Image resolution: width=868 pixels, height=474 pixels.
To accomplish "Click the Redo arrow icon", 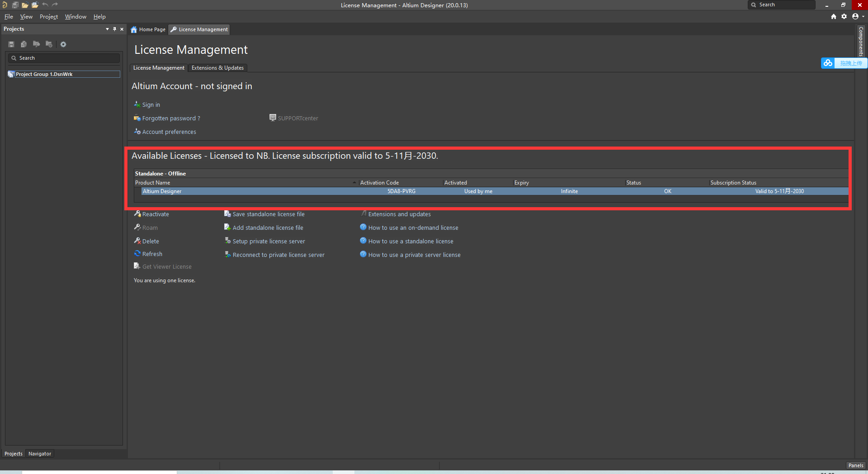I will pos(55,5).
